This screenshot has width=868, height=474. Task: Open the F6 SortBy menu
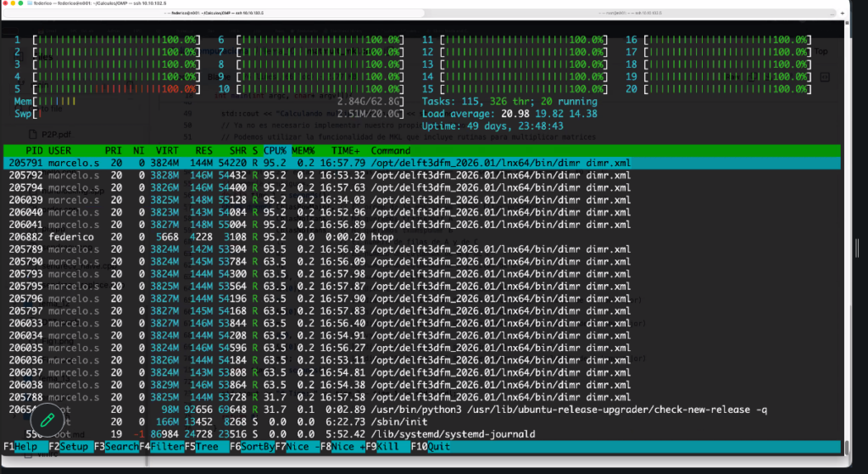252,446
